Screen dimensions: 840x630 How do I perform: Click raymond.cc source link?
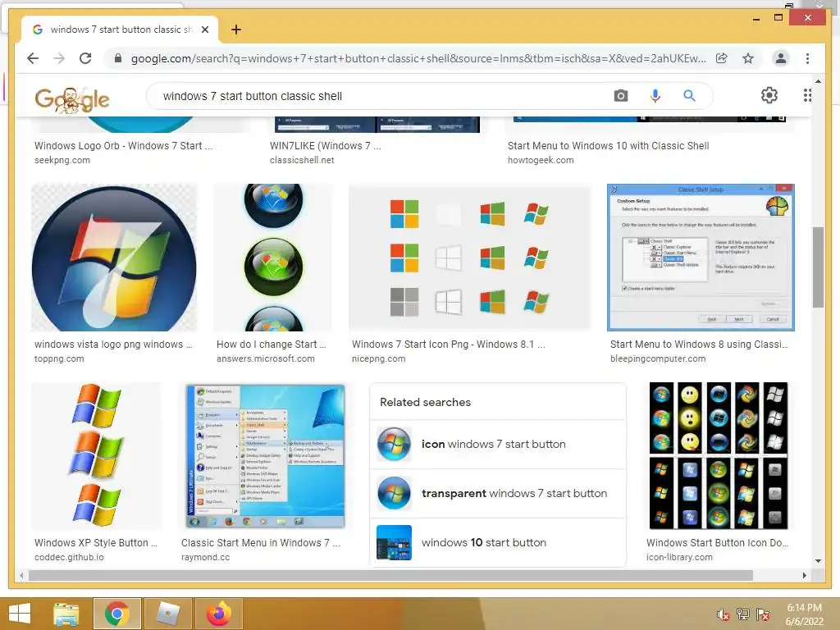(205, 557)
